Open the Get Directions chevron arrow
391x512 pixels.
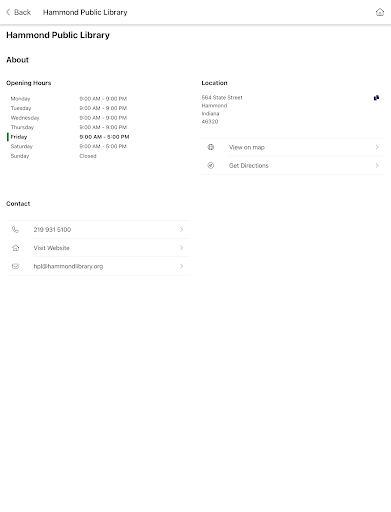377,165
